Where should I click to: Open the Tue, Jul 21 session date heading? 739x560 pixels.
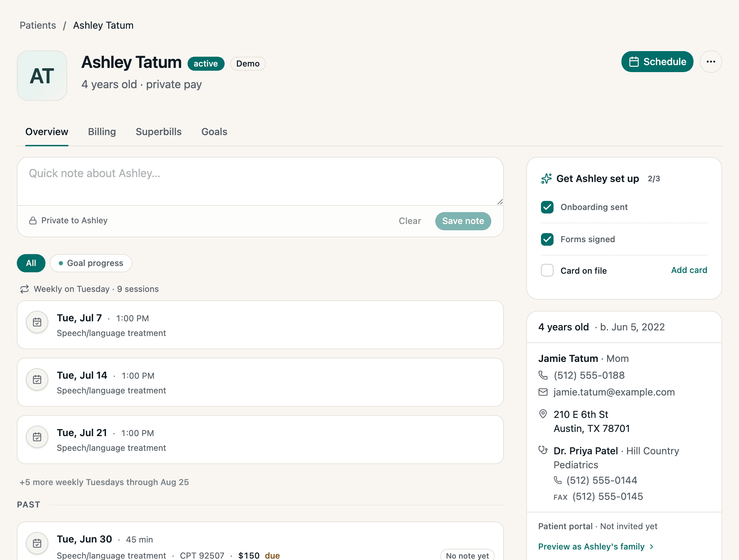pos(82,433)
